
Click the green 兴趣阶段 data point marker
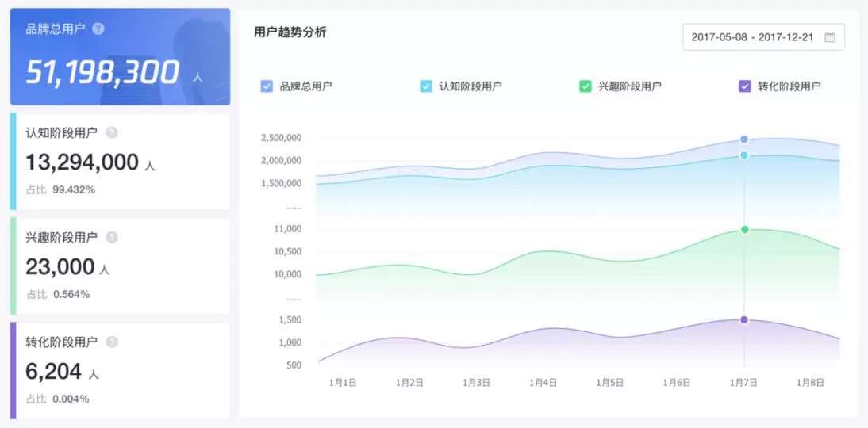[744, 230]
